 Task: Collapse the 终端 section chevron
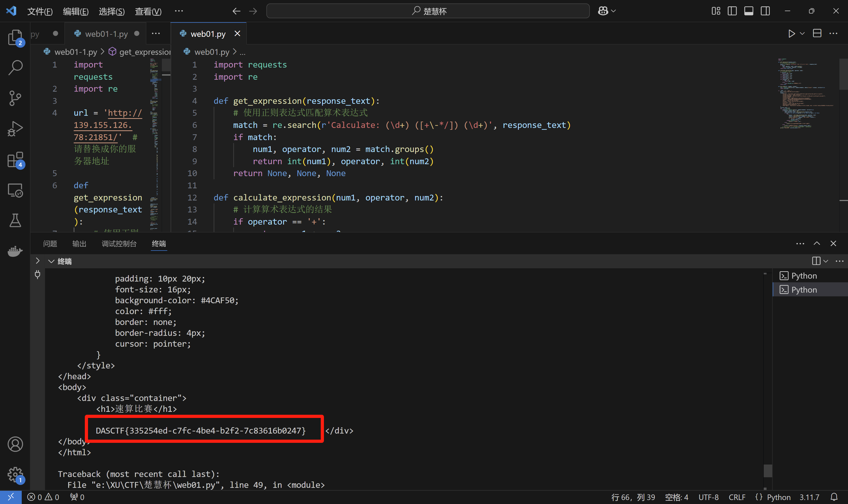pos(51,261)
